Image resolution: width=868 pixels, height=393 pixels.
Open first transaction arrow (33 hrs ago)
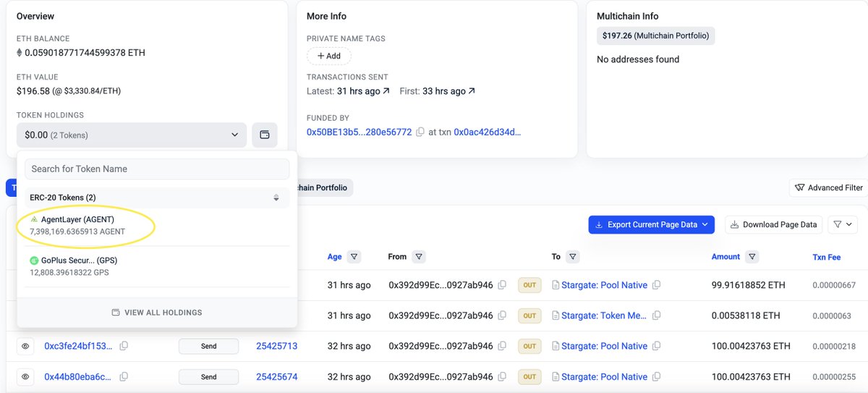pyautogui.click(x=472, y=91)
